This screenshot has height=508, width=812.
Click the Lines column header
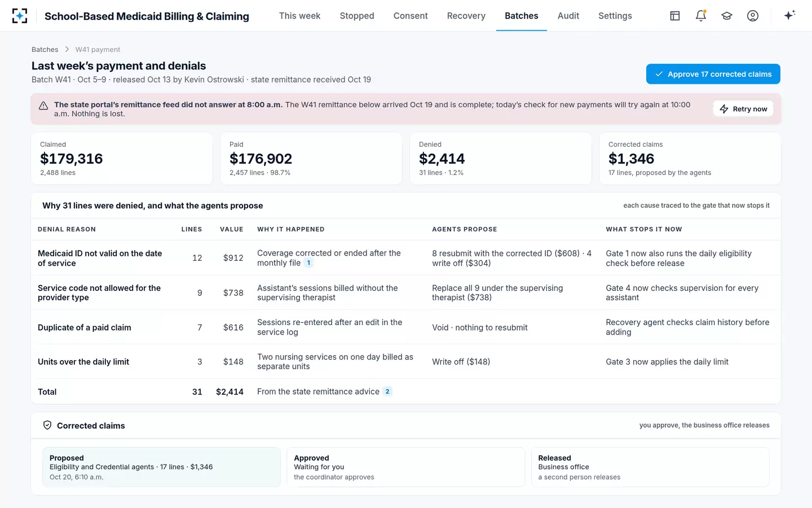coord(192,229)
